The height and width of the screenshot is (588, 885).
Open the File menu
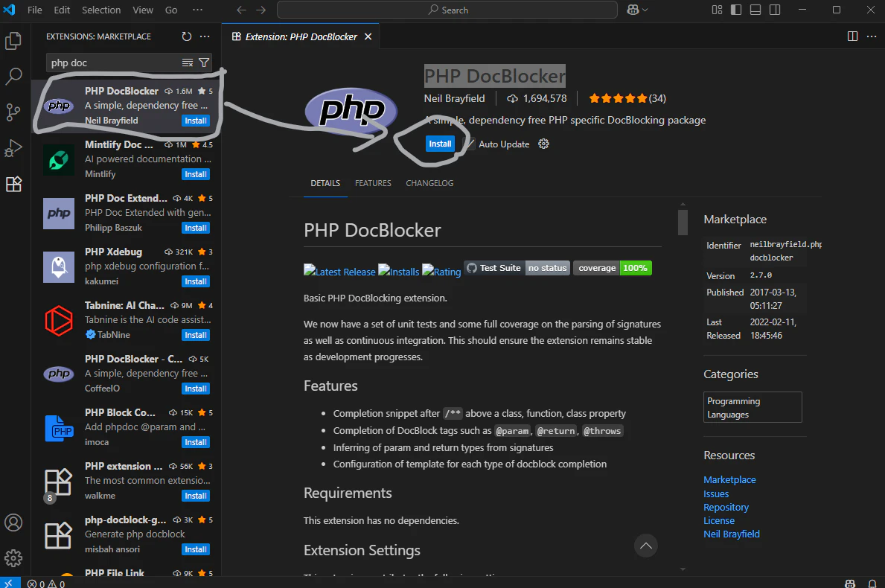(34, 10)
